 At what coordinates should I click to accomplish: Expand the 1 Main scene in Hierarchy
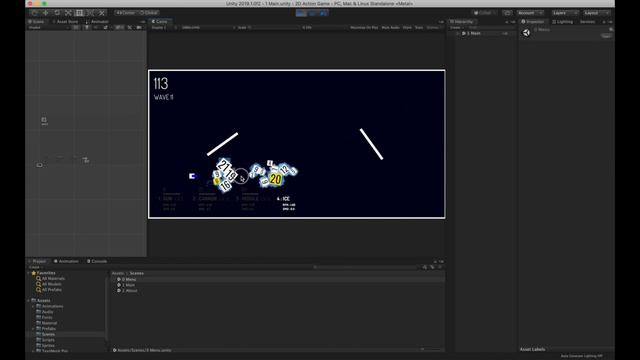tap(458, 33)
